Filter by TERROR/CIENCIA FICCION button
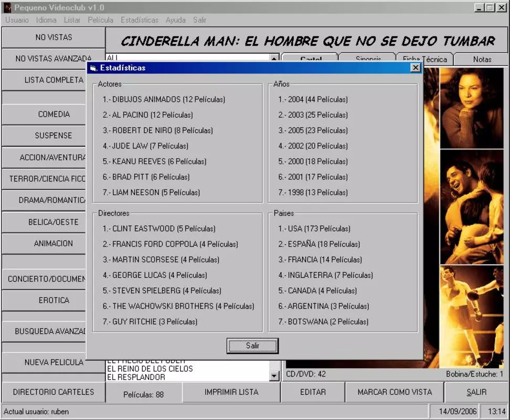Image resolution: width=510 pixels, height=420 pixels. 44,178
